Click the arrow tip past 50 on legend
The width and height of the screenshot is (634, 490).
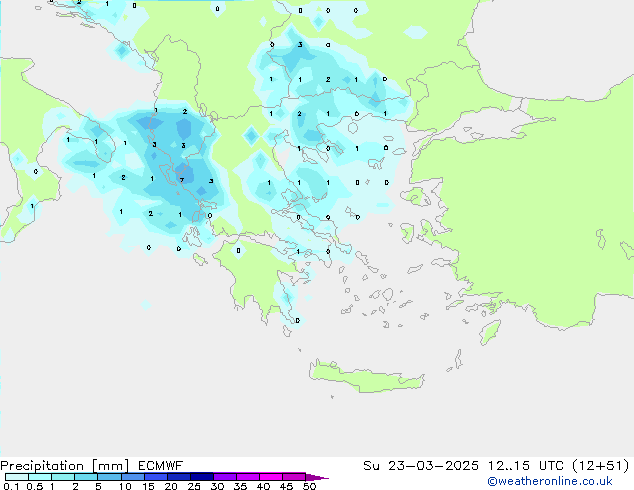pos(317,477)
